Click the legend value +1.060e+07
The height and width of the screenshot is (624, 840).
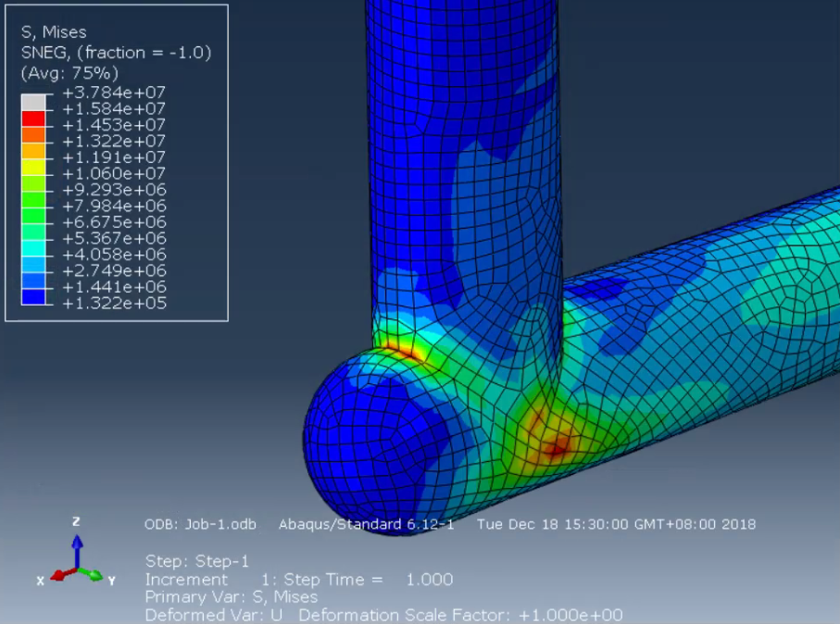114,173
